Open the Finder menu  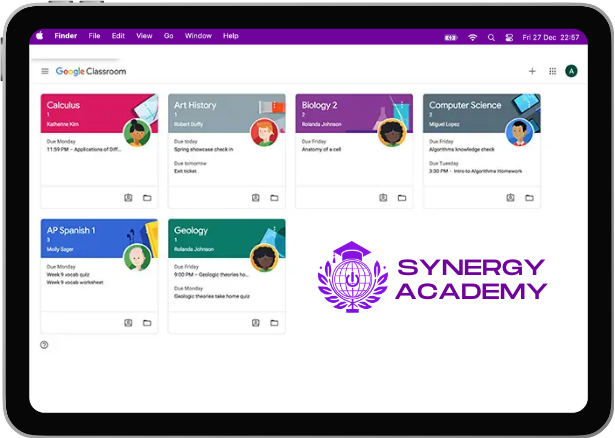pyautogui.click(x=66, y=36)
